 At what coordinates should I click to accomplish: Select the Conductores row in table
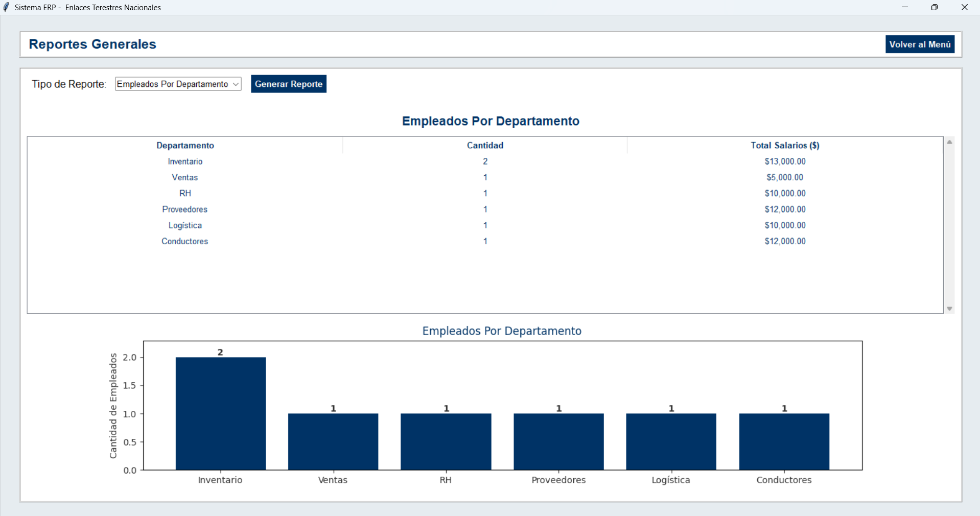[485, 241]
